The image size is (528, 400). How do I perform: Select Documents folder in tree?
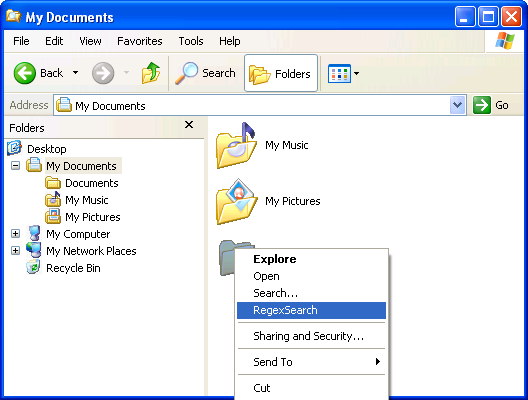92,183
